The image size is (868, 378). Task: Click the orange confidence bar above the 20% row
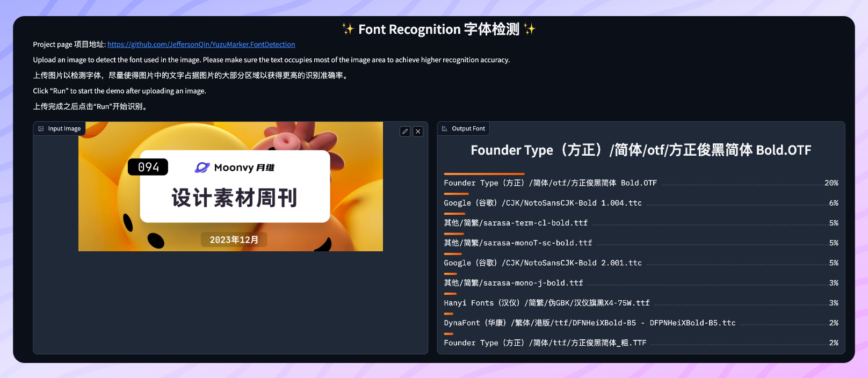484,174
